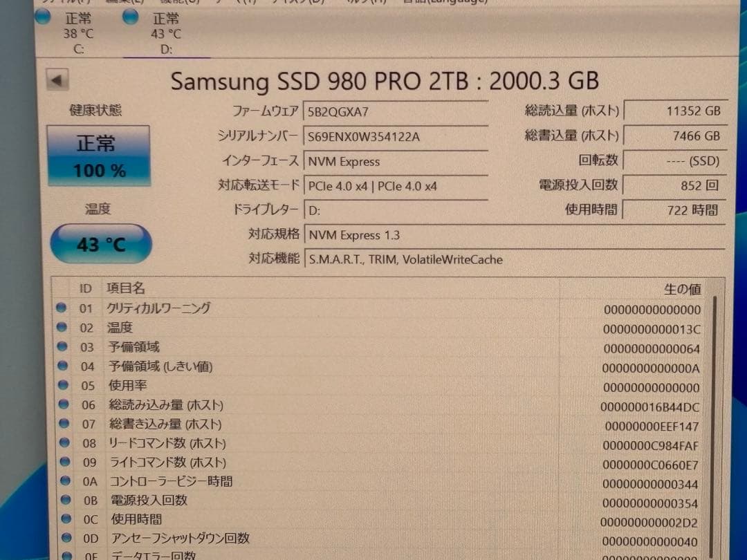This screenshot has height=560, width=747.
Task: Click rotation rate value ---- (SSD)
Action: pyautogui.click(x=676, y=161)
